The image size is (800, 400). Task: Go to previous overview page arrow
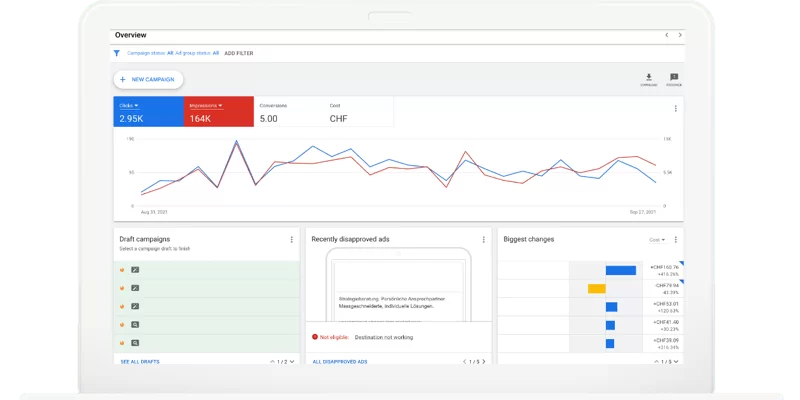pos(667,34)
